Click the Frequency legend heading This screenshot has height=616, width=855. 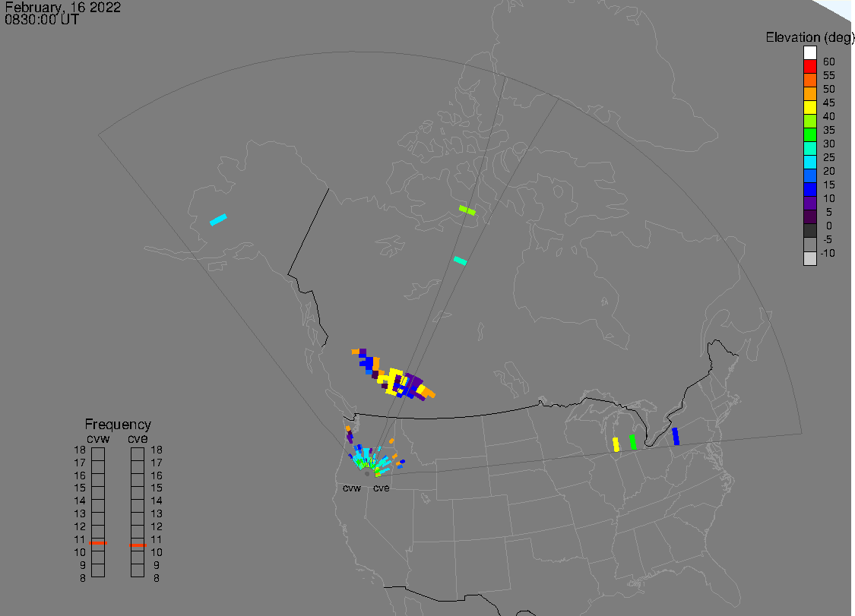click(x=118, y=425)
